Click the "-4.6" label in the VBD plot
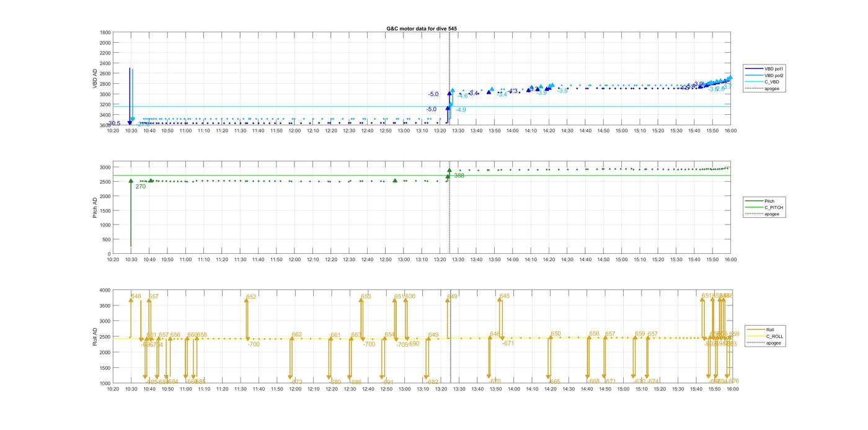The width and height of the screenshot is (868, 430). coord(463,96)
